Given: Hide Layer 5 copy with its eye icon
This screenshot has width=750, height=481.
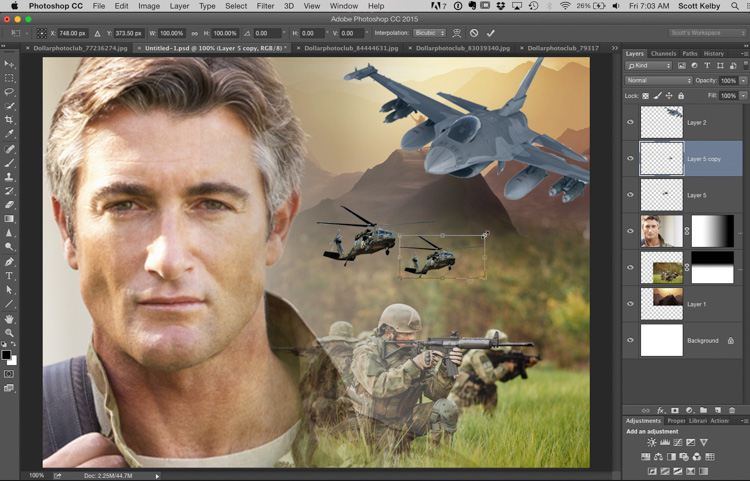Looking at the screenshot, I should (x=630, y=158).
